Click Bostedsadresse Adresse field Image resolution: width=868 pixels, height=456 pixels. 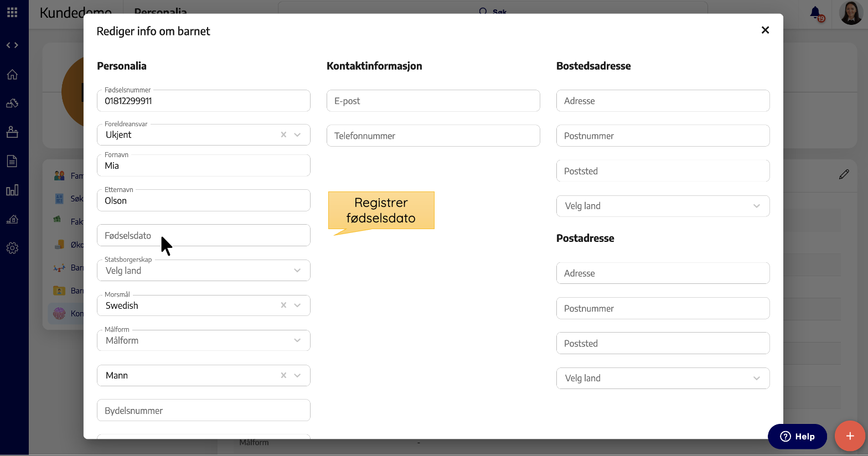tap(663, 101)
